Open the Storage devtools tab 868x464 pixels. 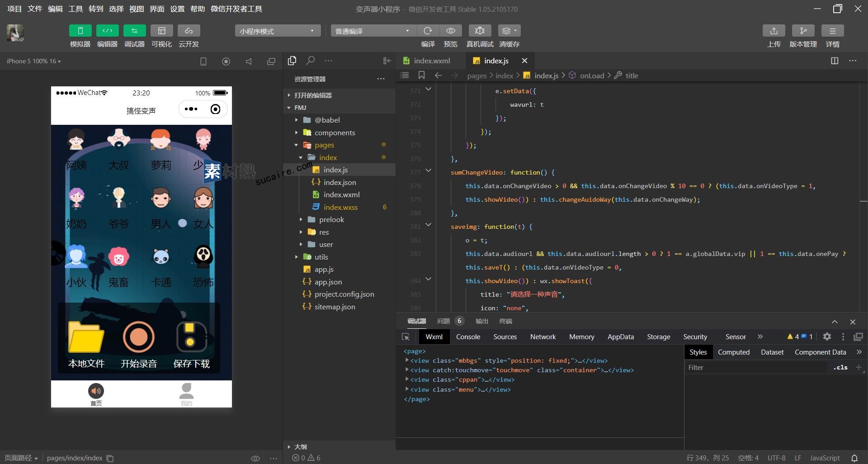coord(658,336)
